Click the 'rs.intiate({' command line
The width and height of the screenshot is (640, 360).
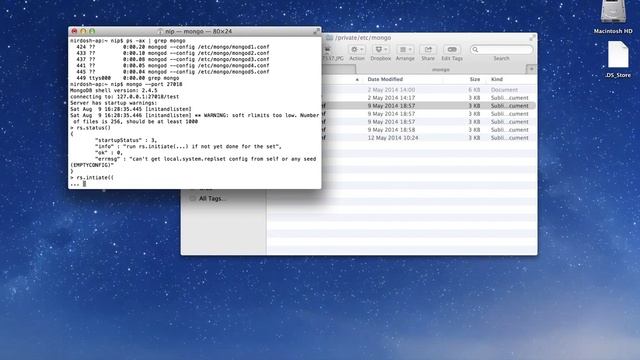point(92,178)
